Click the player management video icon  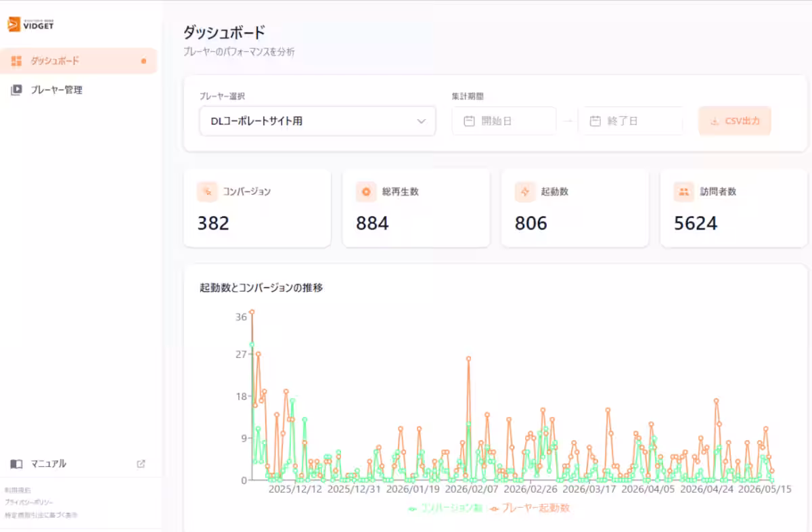(x=16, y=89)
